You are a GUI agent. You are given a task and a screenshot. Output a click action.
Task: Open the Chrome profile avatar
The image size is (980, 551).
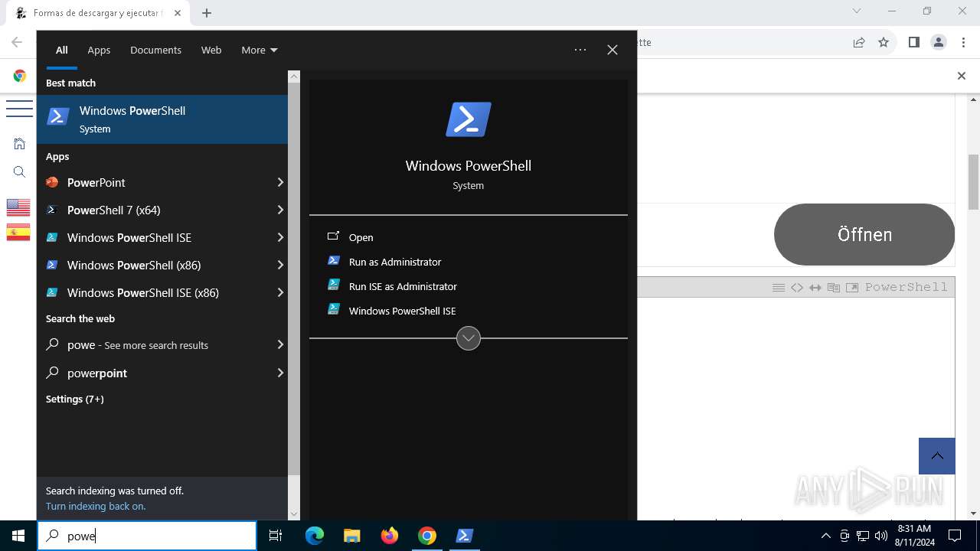click(939, 42)
